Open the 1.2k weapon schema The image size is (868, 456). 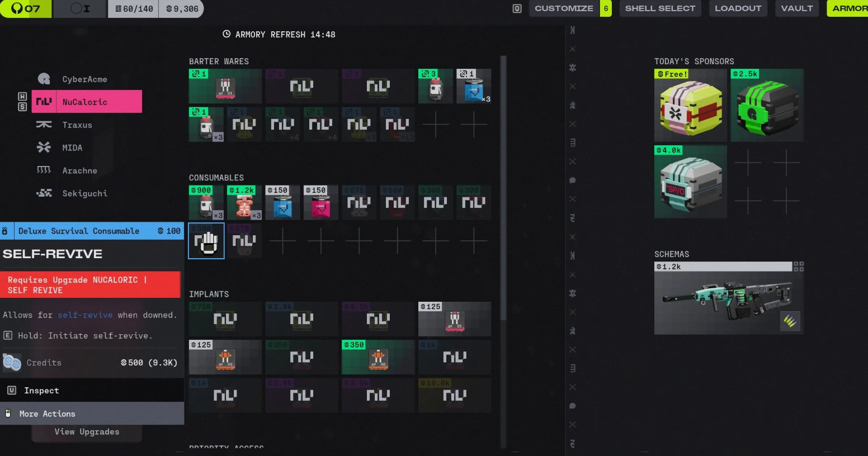click(x=728, y=298)
